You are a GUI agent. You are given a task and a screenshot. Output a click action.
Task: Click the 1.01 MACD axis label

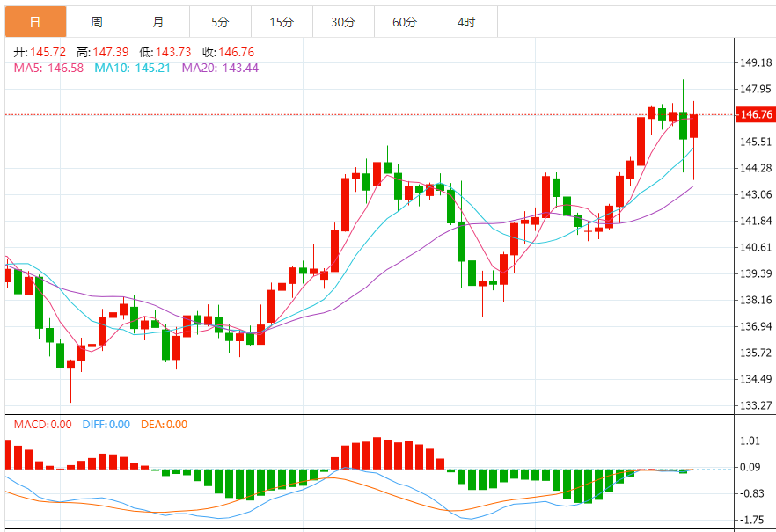(750, 441)
